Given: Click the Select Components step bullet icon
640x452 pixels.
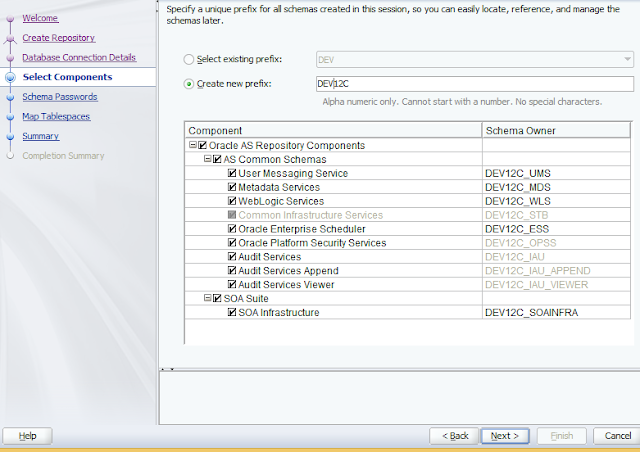Looking at the screenshot, I should 11,77.
